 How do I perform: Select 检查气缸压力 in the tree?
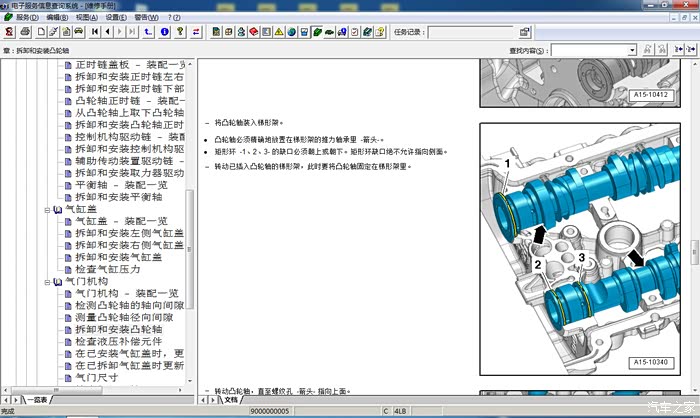point(108,269)
